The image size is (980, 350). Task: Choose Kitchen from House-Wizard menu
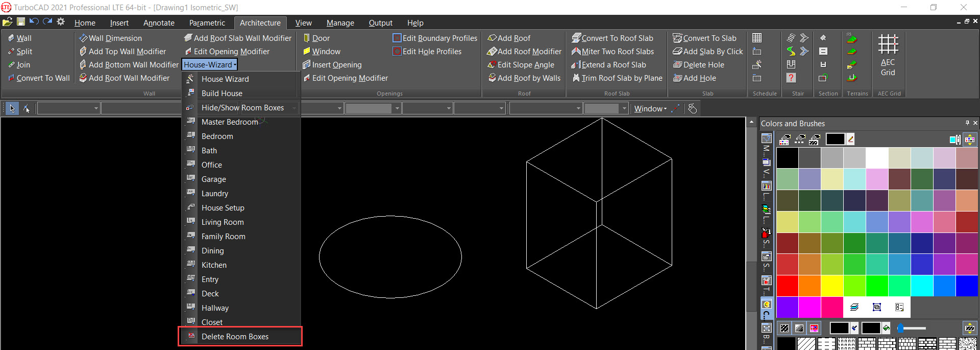pyautogui.click(x=241, y=265)
